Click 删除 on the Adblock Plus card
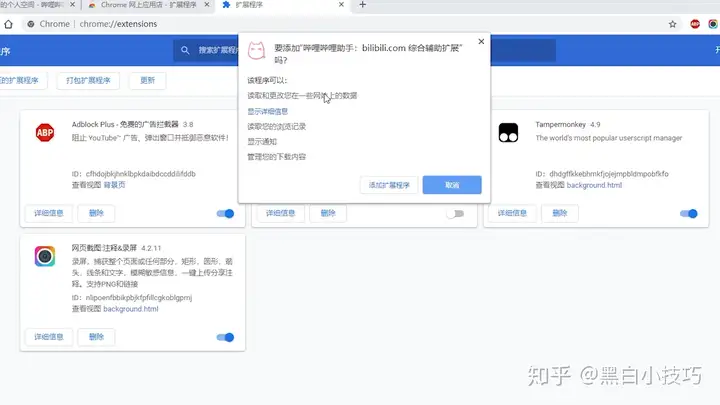720x405 pixels. (96, 213)
